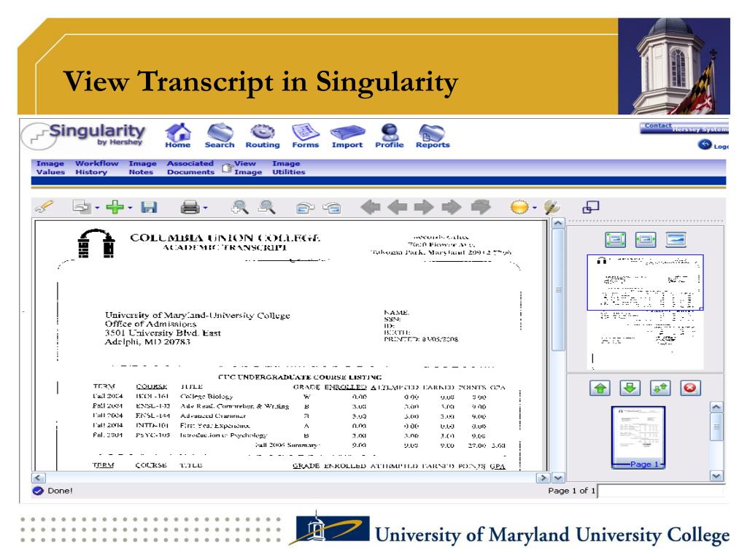
Task: Click the thumbnail list scroll up arrow
Action: (x=716, y=407)
